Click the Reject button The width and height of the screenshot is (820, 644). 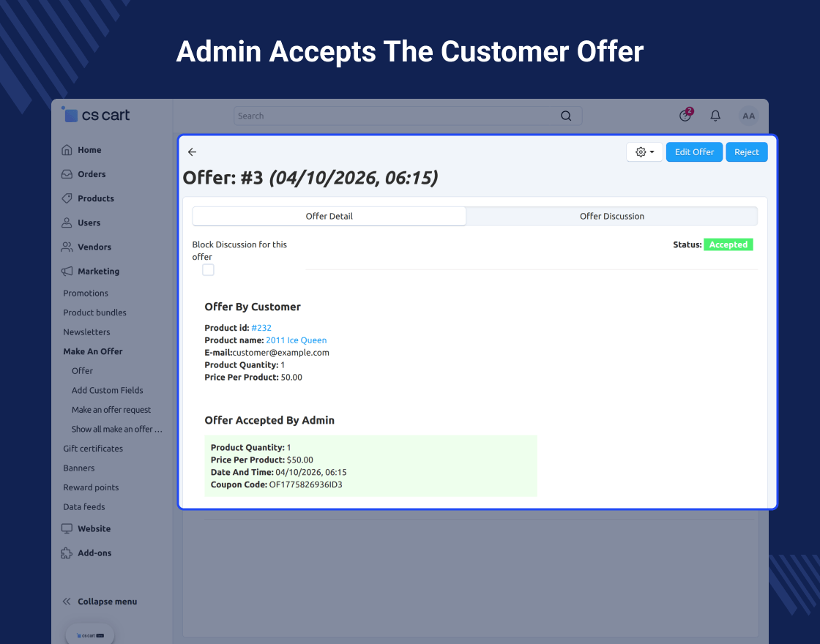pos(746,152)
